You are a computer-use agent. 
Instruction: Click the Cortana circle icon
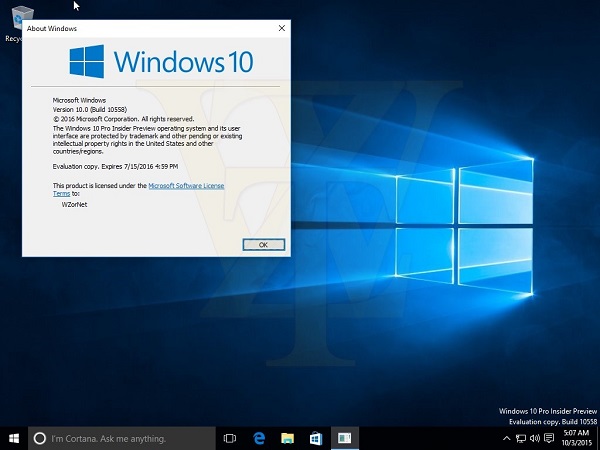click(x=40, y=439)
